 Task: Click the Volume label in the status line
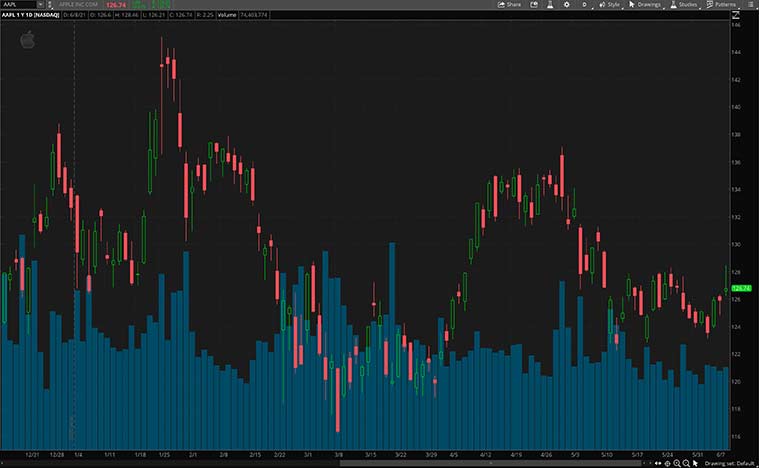[x=227, y=15]
